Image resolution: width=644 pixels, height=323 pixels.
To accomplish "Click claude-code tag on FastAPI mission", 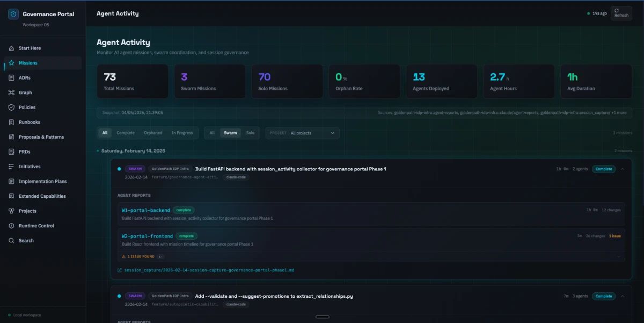I will (236, 177).
